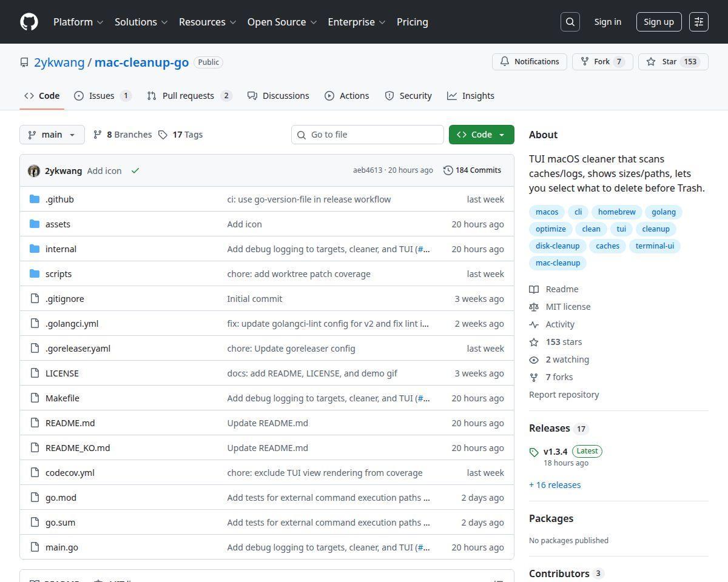Viewport: 728px width, 582px height.
Task: Expand the Resources menu
Action: 207,22
